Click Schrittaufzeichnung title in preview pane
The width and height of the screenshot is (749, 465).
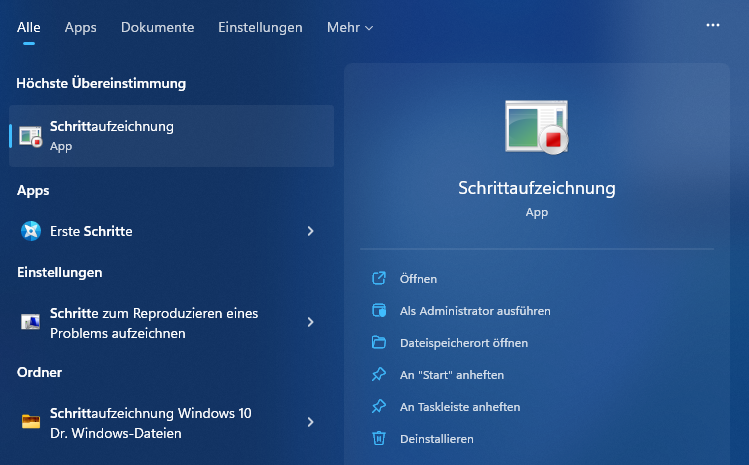click(x=537, y=188)
